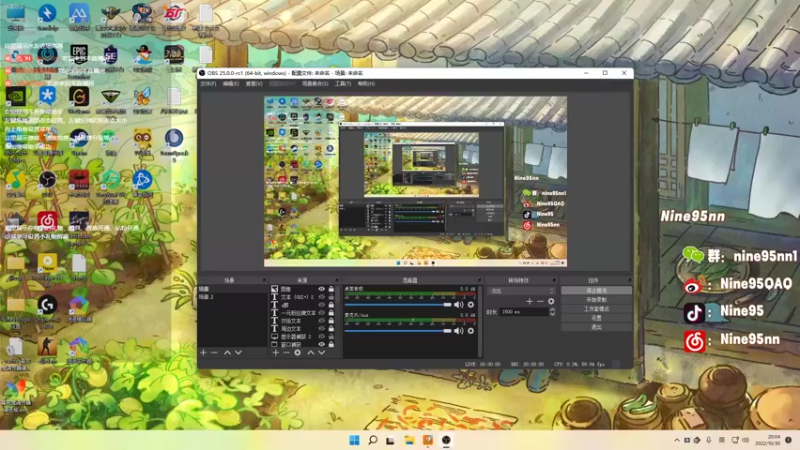Open the 工具(T) menu in OBS
The width and height of the screenshot is (800, 450).
coord(343,84)
